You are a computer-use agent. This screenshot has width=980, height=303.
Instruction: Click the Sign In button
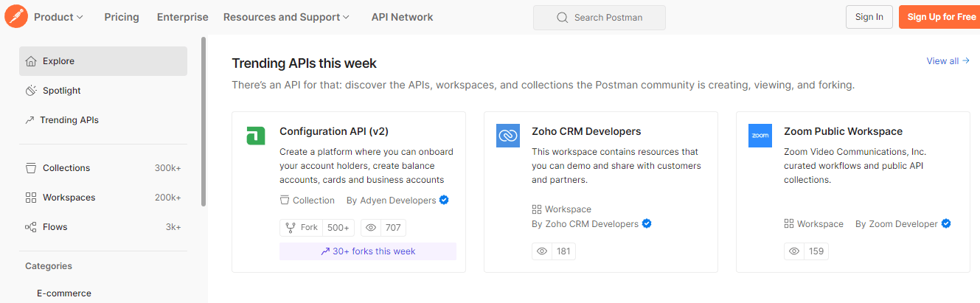(x=869, y=17)
